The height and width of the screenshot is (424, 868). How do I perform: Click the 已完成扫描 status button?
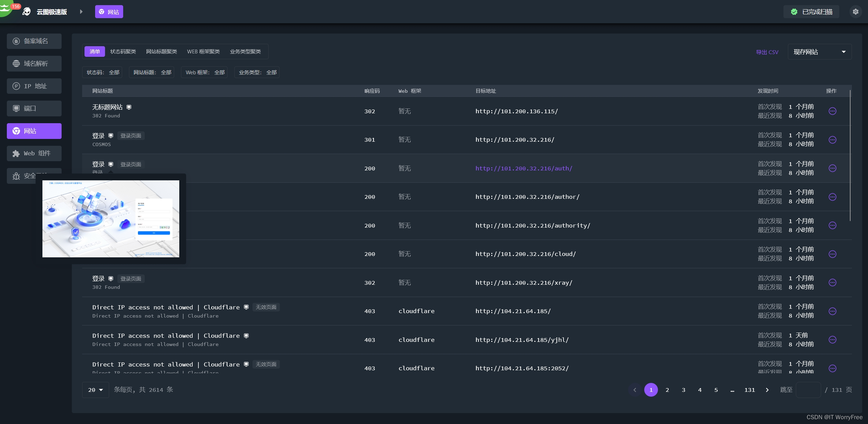click(x=811, y=12)
